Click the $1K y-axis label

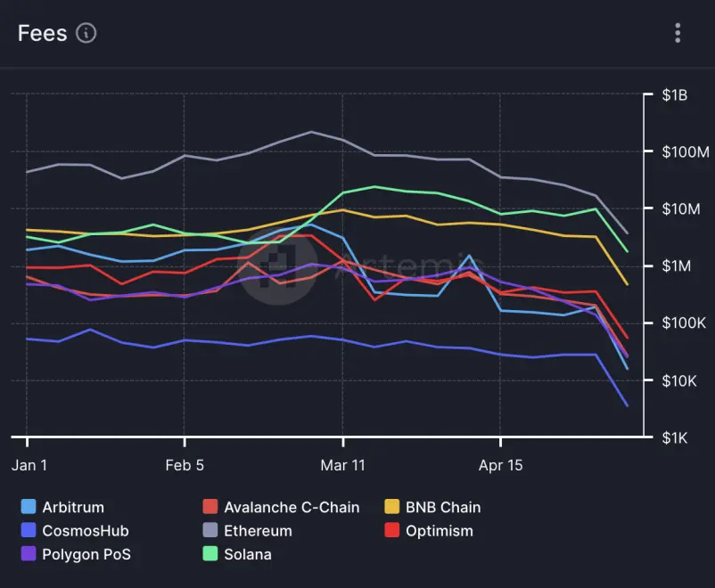[674, 438]
